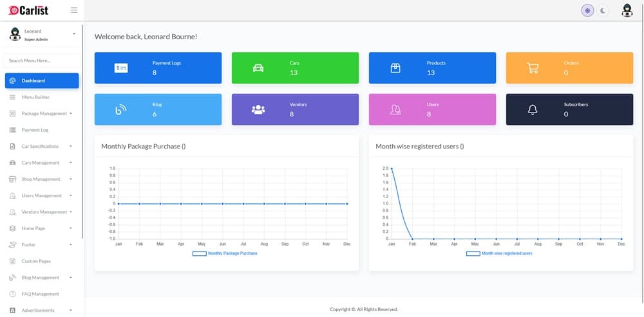The height and width of the screenshot is (317, 644).
Task: Expand the Cars Management submenu
Action: point(42,163)
